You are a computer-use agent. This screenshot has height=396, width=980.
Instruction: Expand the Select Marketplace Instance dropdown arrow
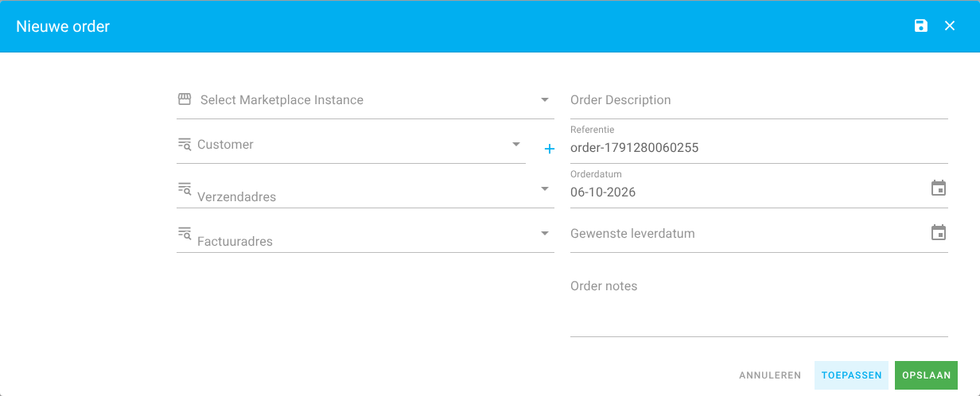(x=545, y=99)
